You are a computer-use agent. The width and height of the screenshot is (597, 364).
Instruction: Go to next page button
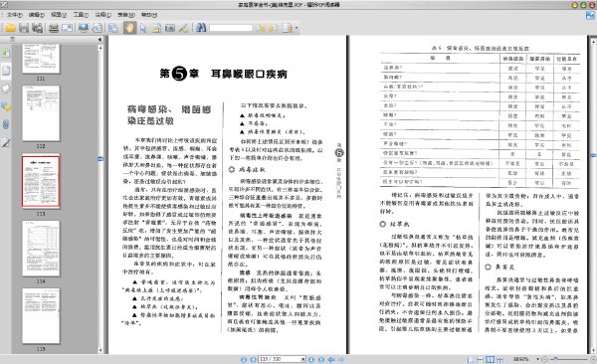(311, 359)
